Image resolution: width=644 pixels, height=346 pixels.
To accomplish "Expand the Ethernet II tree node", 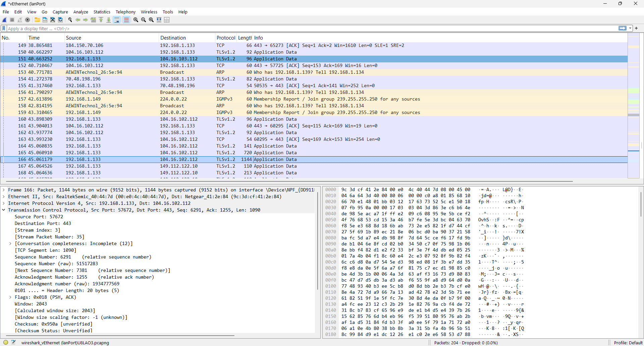I will 4,196.
